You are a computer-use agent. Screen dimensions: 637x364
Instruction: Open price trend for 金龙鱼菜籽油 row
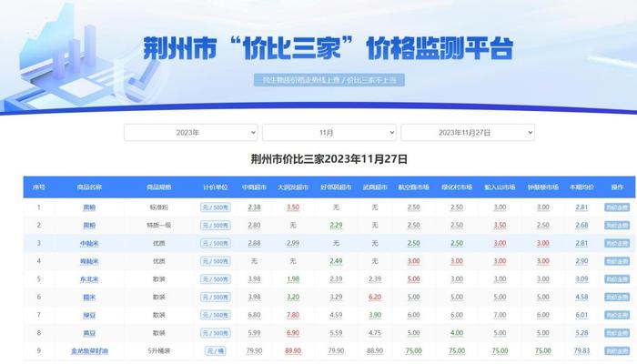click(616, 350)
